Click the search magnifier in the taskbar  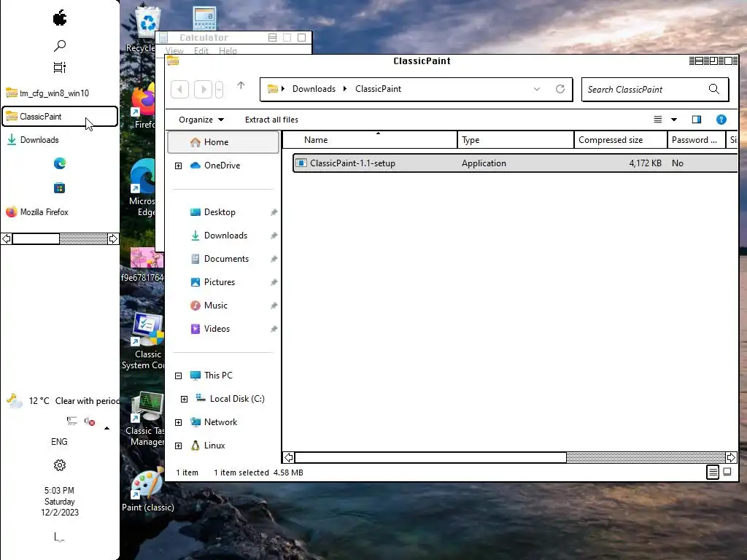pyautogui.click(x=60, y=46)
